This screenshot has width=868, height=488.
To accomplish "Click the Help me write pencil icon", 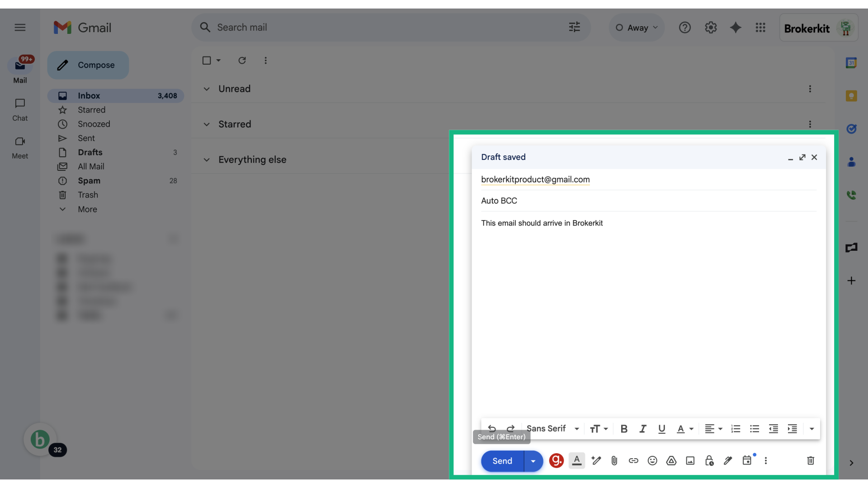I will point(596,460).
